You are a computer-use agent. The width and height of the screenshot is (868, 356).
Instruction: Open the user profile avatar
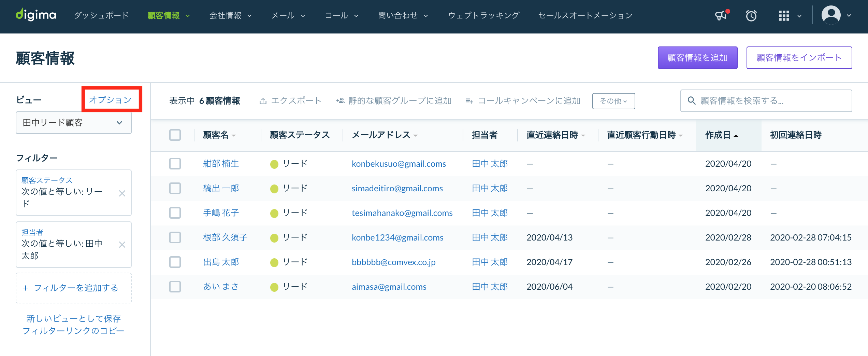click(x=831, y=15)
